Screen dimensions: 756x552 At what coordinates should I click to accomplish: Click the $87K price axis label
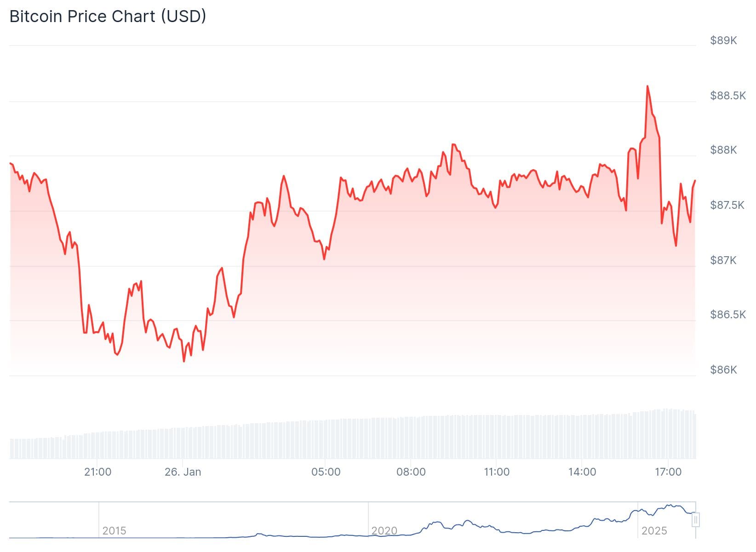click(723, 260)
